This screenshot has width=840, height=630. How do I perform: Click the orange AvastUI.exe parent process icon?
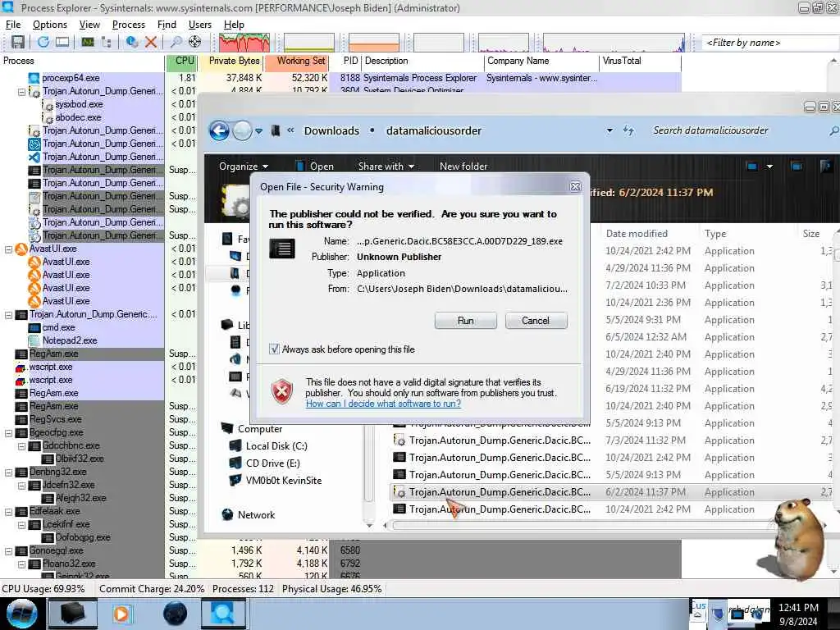[21, 249]
